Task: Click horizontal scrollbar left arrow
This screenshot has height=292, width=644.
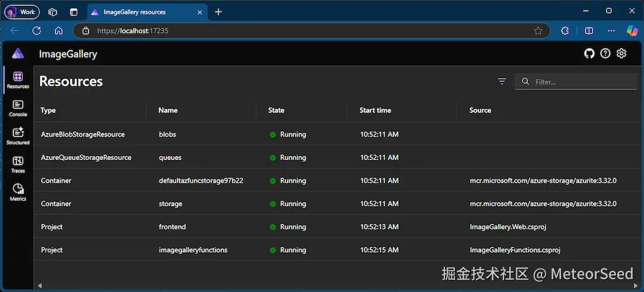Action: [x=39, y=285]
